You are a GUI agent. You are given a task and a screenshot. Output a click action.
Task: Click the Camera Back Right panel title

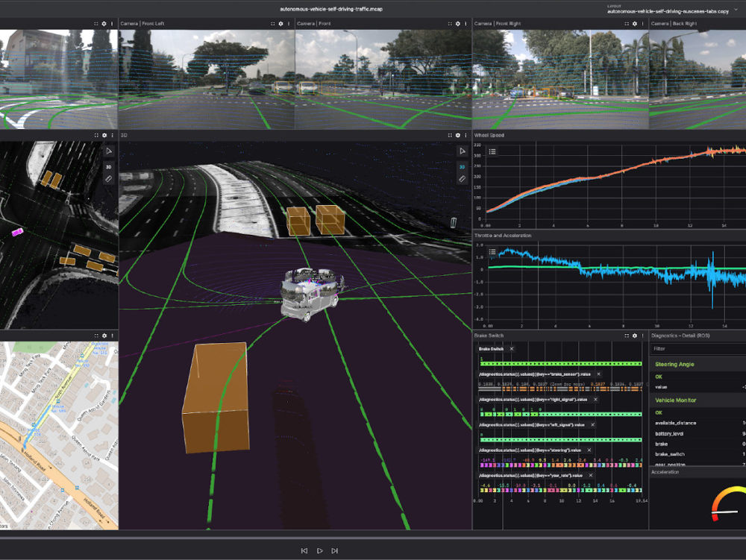674,23
